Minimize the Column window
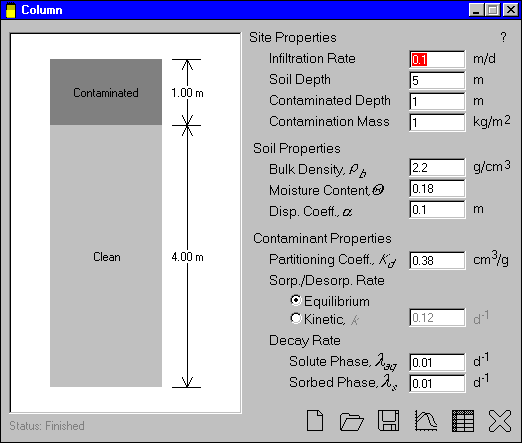 coord(476,10)
